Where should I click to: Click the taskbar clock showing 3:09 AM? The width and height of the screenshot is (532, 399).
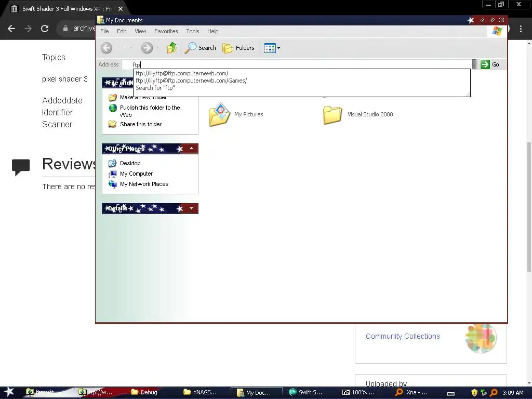pos(513,393)
